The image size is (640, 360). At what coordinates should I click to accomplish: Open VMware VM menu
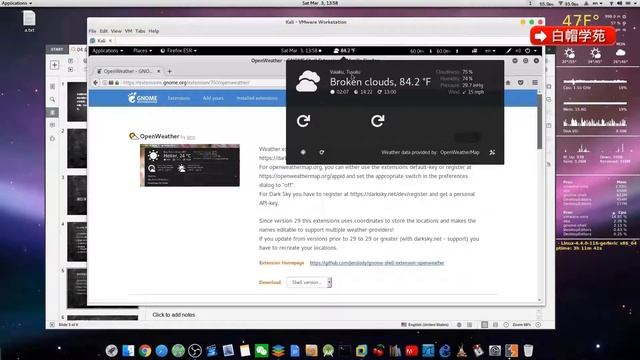click(x=129, y=31)
